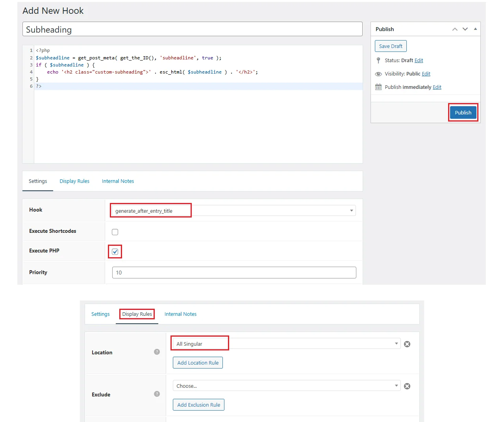The width and height of the screenshot is (504, 422).
Task: Open the All Singular location dropdown
Action: click(x=287, y=344)
